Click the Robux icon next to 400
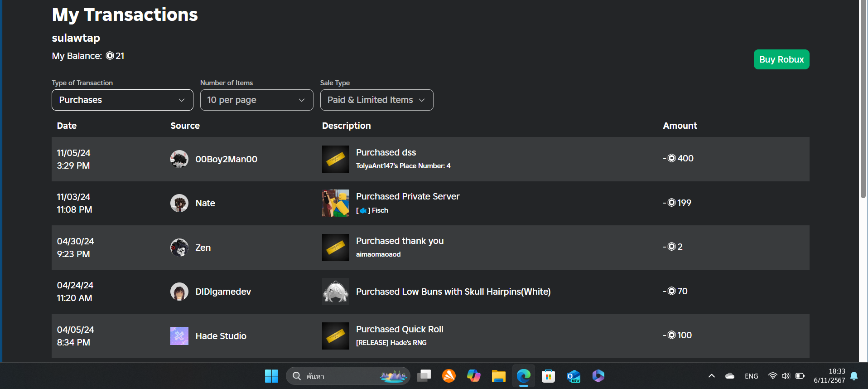Viewport: 868px width, 389px height. [x=672, y=158]
